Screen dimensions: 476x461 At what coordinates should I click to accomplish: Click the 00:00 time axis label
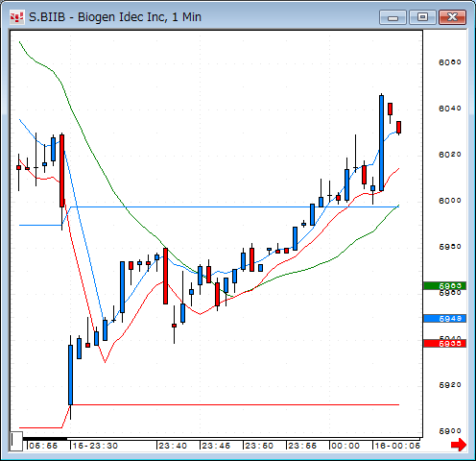[x=345, y=446]
